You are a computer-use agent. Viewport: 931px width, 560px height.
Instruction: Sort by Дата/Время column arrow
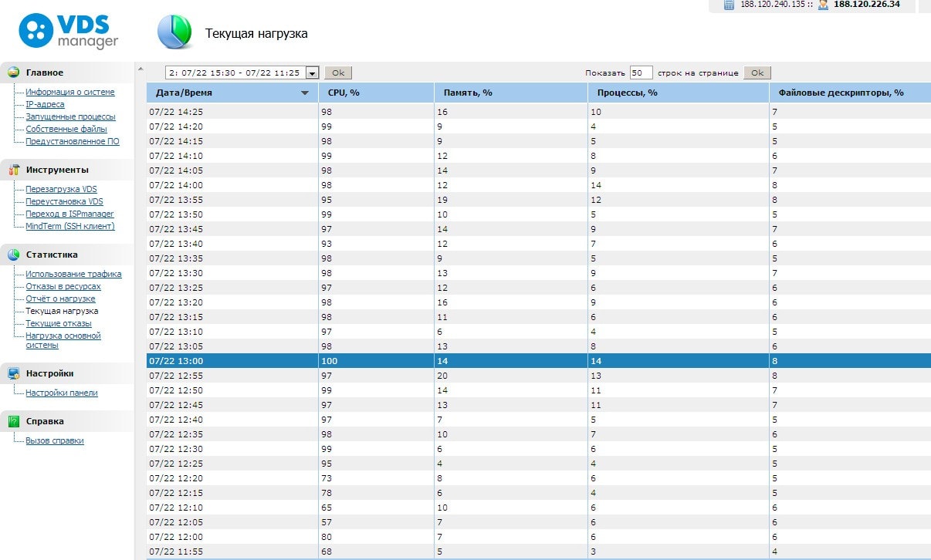tap(305, 93)
